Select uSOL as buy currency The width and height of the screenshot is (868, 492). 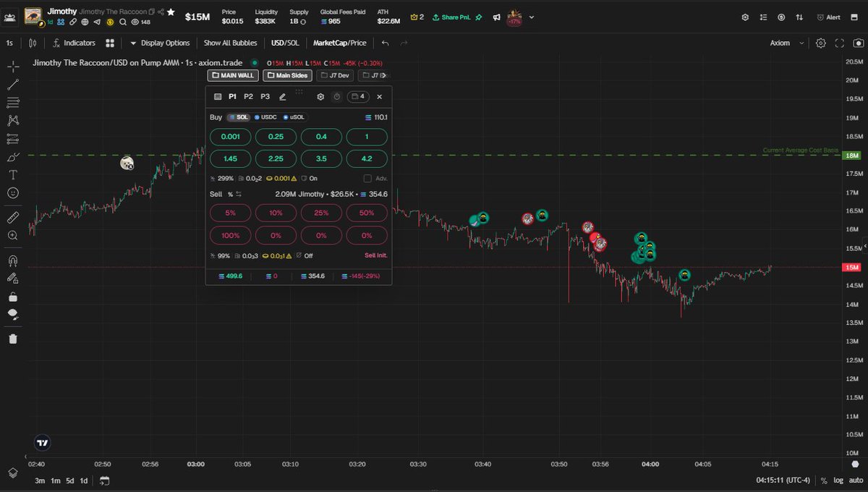(294, 117)
